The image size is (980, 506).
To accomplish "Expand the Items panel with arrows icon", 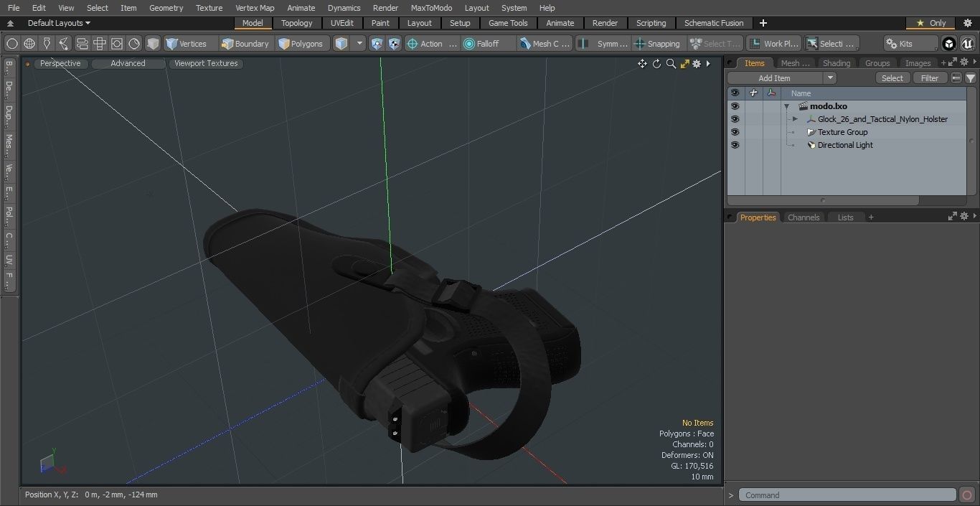I will coord(953,63).
